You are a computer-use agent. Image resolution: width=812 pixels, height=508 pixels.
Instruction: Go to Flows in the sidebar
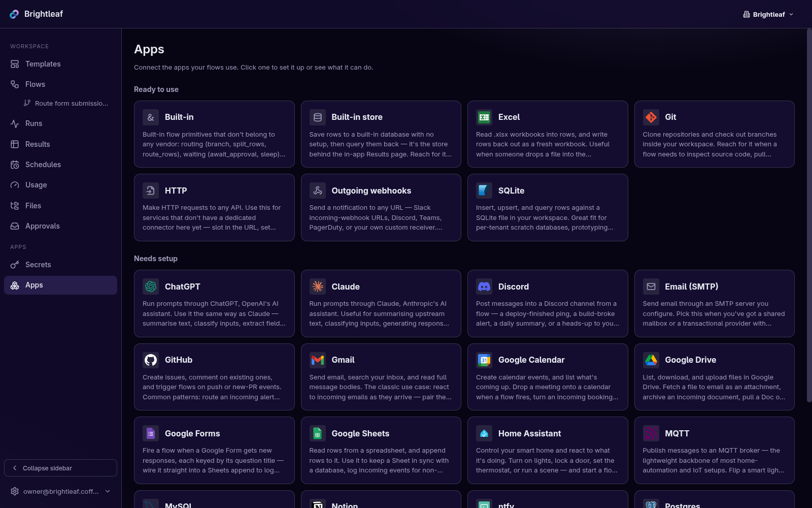pos(60,84)
